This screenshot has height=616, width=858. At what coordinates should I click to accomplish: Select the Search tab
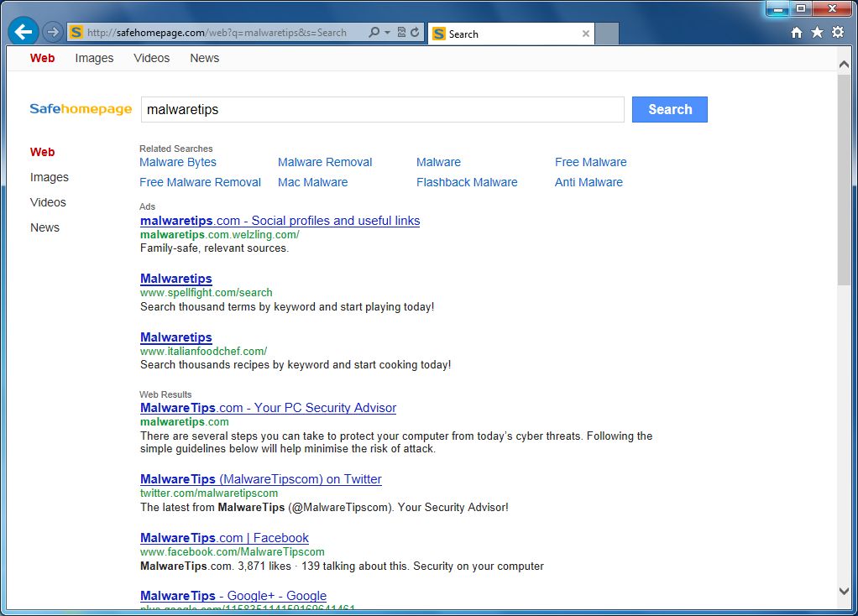point(510,34)
